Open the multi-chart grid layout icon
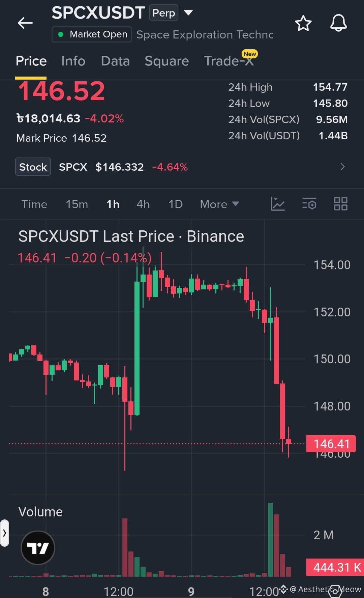 [x=340, y=204]
